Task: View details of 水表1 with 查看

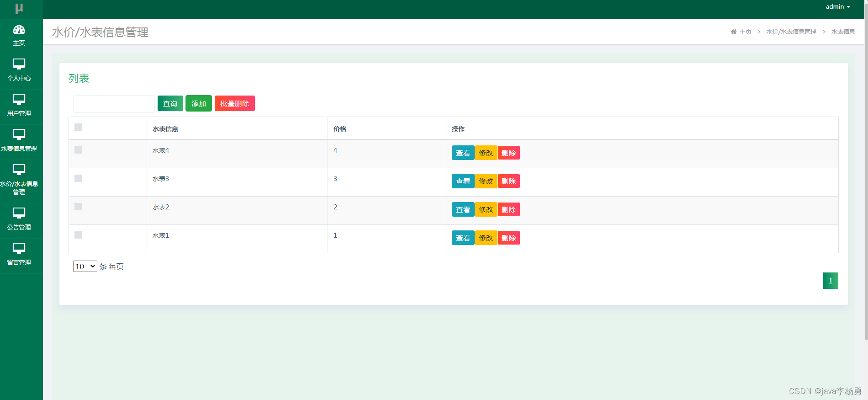Action: coord(463,238)
